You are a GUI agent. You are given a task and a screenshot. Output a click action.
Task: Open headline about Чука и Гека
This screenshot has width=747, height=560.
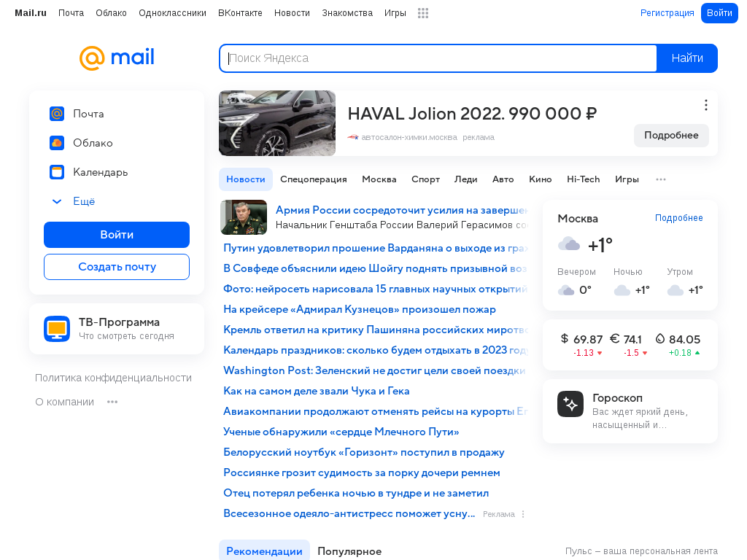pyautogui.click(x=317, y=391)
